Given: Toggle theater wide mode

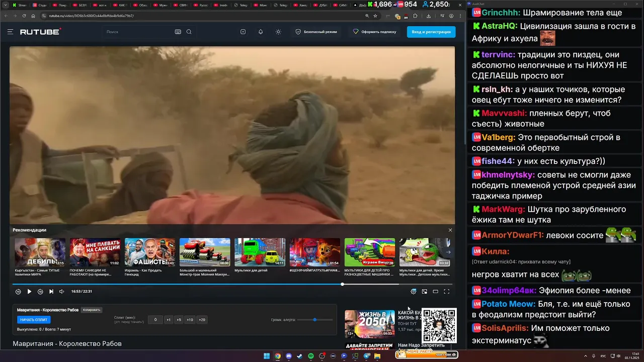Looking at the screenshot, I should point(436,292).
